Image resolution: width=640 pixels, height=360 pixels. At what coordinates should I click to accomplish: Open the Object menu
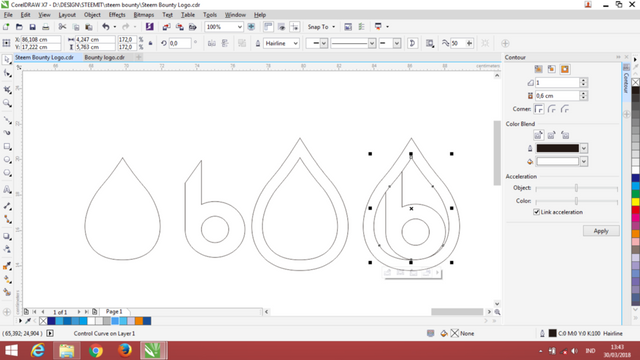pyautogui.click(x=92, y=15)
